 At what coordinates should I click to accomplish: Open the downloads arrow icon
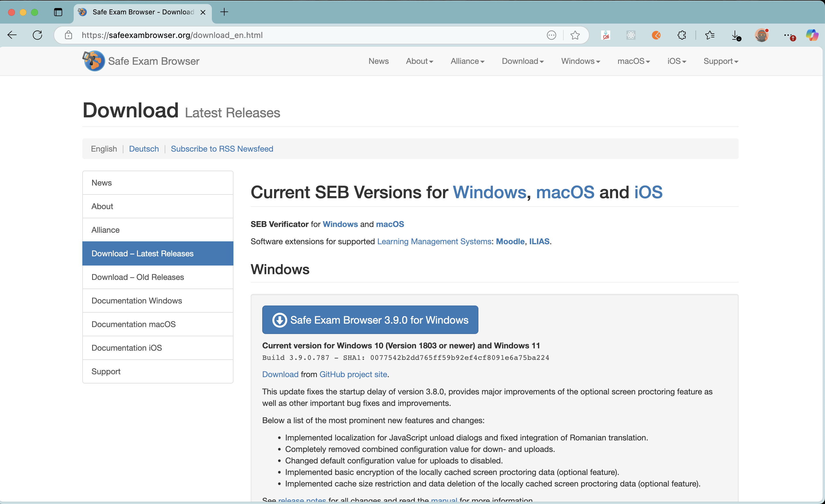coord(735,35)
